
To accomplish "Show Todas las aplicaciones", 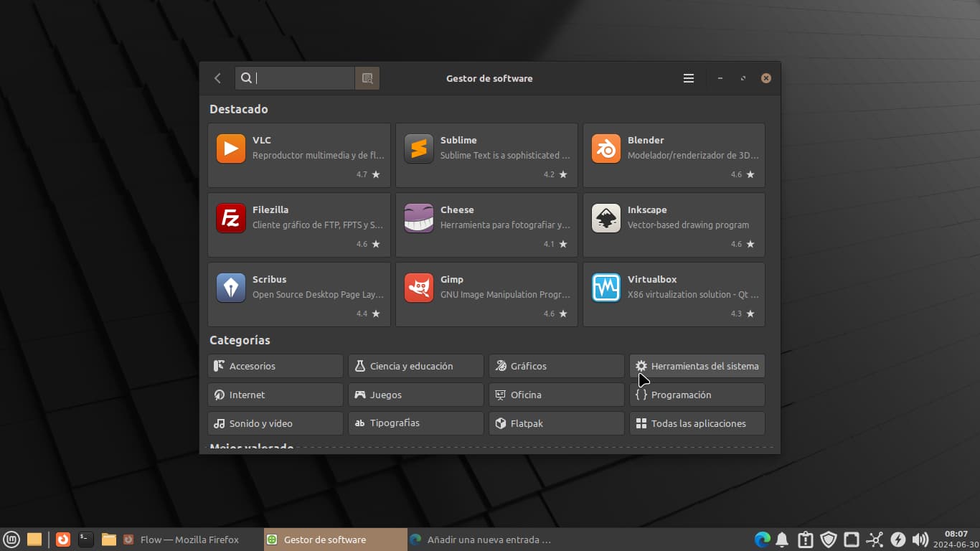I will pyautogui.click(x=697, y=423).
